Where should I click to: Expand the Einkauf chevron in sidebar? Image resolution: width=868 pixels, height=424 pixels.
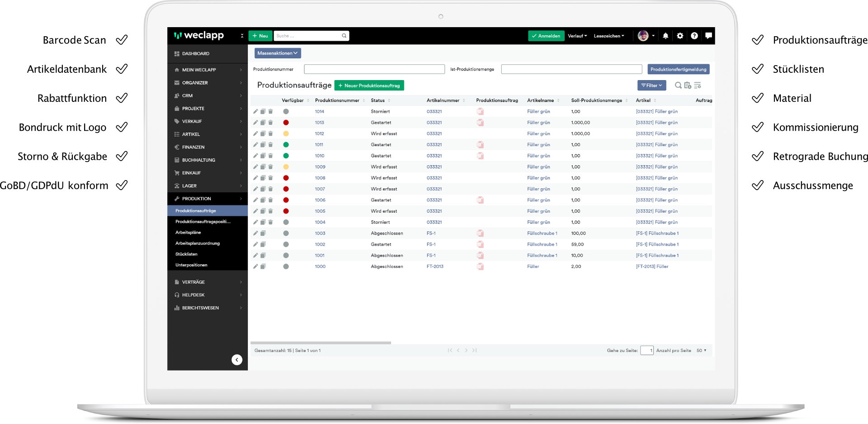coord(241,173)
